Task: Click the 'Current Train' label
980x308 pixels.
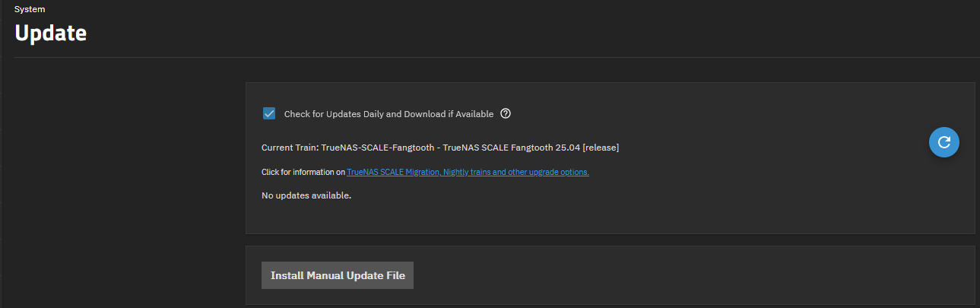Action: [290, 148]
